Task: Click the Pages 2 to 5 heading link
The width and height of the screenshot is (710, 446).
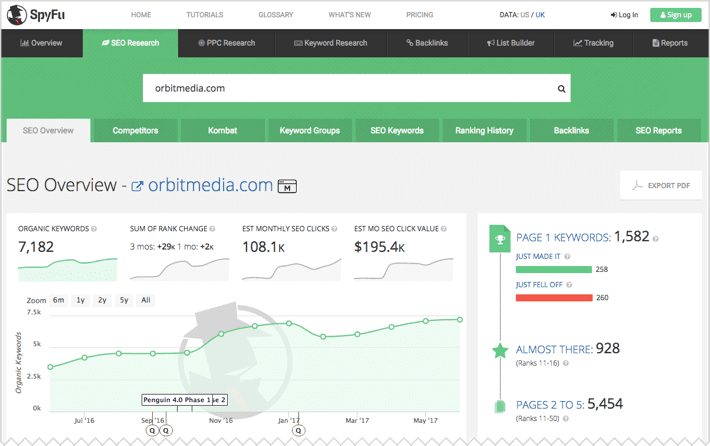Action: [x=550, y=405]
